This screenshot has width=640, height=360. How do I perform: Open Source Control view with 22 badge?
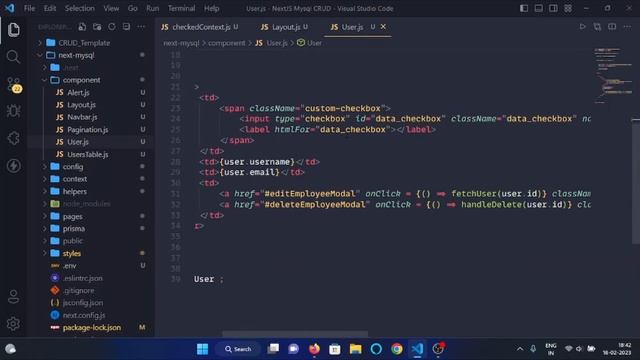pos(14,84)
